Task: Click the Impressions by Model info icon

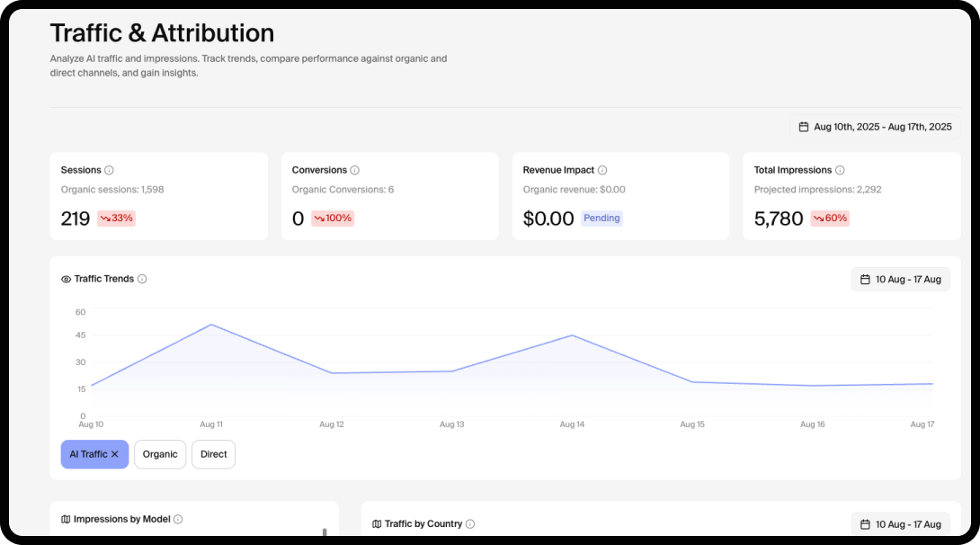Action: [178, 519]
